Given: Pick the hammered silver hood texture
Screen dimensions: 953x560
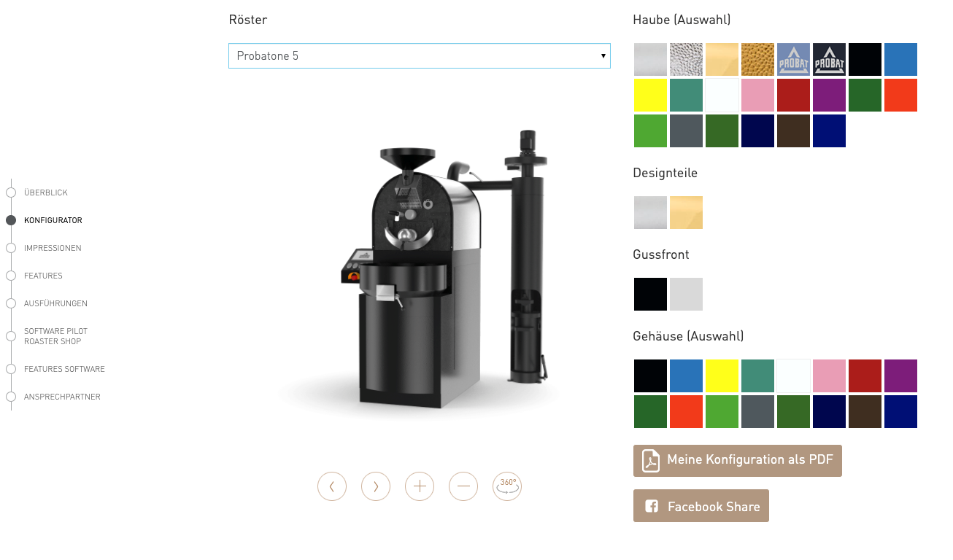Looking at the screenshot, I should click(x=687, y=59).
